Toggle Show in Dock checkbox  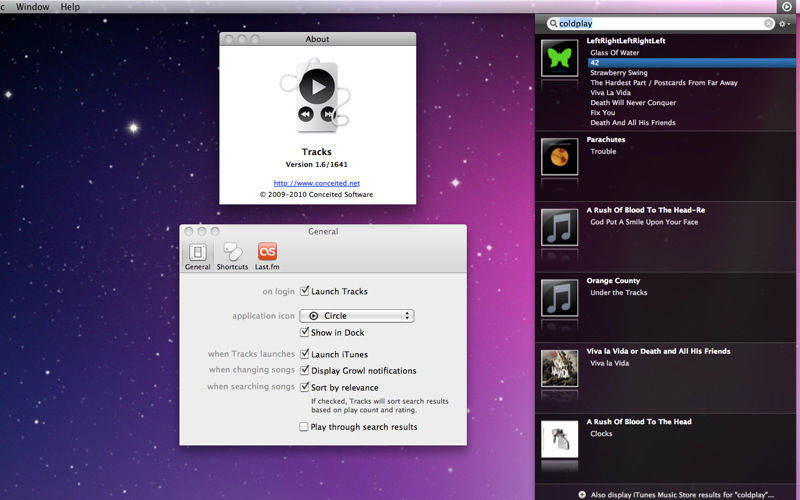click(304, 332)
